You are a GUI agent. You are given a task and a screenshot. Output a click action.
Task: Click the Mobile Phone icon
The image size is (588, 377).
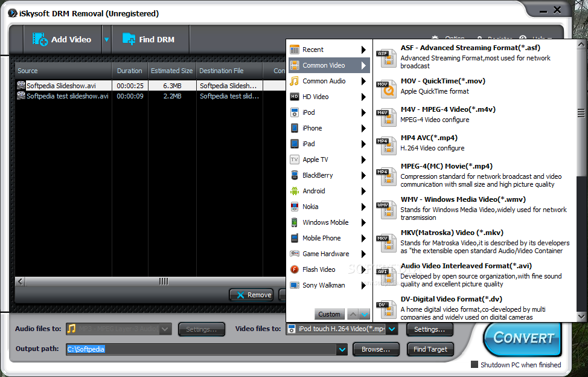click(x=295, y=238)
